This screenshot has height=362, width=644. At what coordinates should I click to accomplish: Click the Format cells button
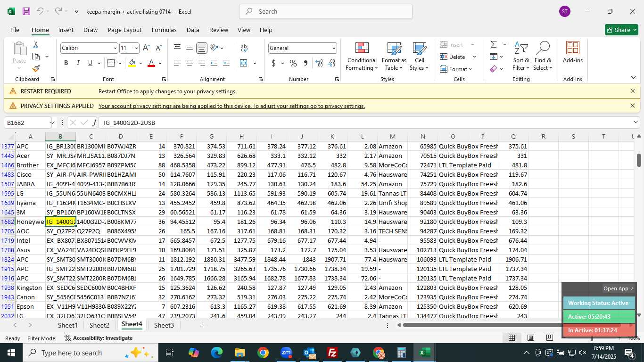pos(456,69)
